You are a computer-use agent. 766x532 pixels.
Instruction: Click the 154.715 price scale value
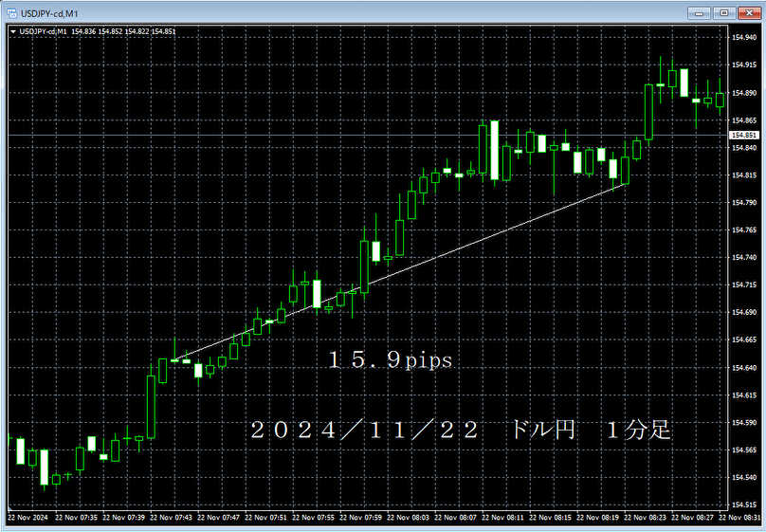pyautogui.click(x=744, y=284)
